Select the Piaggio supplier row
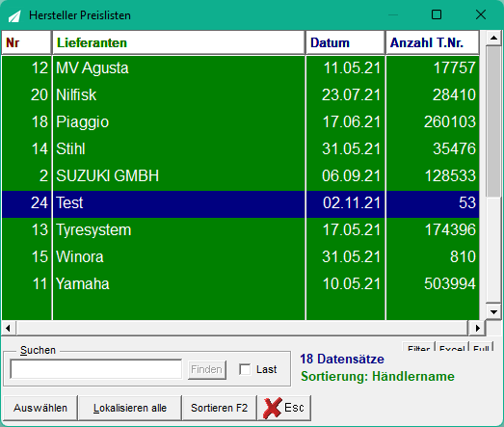504x427 pixels. pyautogui.click(x=240, y=121)
